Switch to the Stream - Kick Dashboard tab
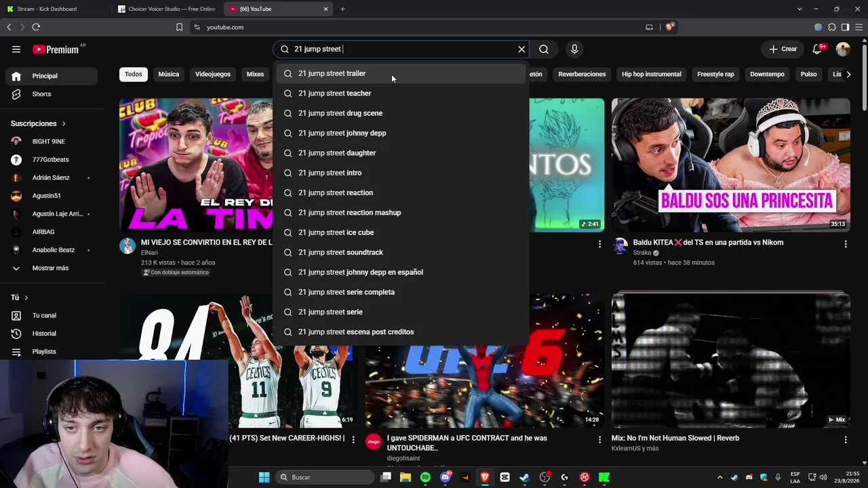 point(56,9)
